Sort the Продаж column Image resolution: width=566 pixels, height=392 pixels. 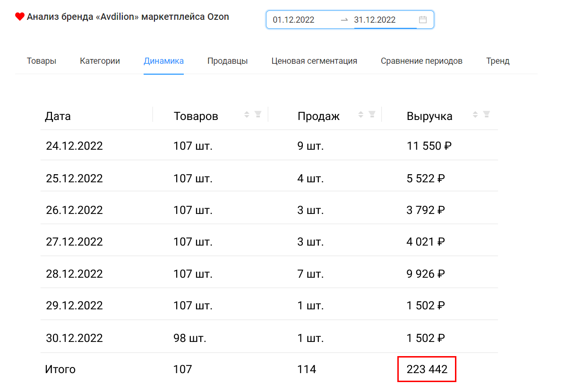point(360,114)
